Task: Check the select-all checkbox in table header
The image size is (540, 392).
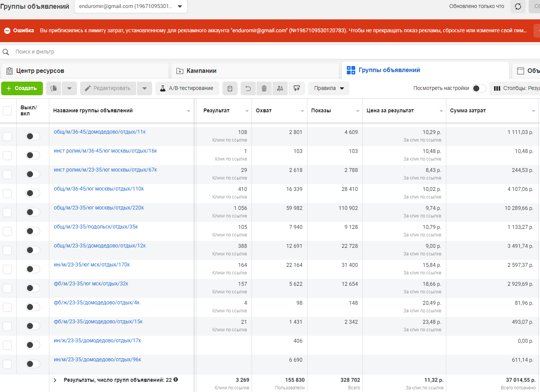Action: pyautogui.click(x=7, y=110)
